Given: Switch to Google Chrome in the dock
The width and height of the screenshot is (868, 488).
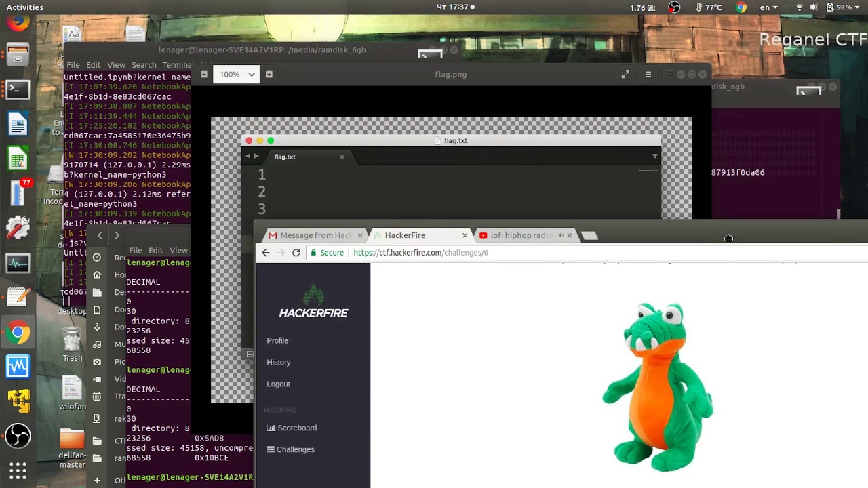Looking at the screenshot, I should (18, 333).
